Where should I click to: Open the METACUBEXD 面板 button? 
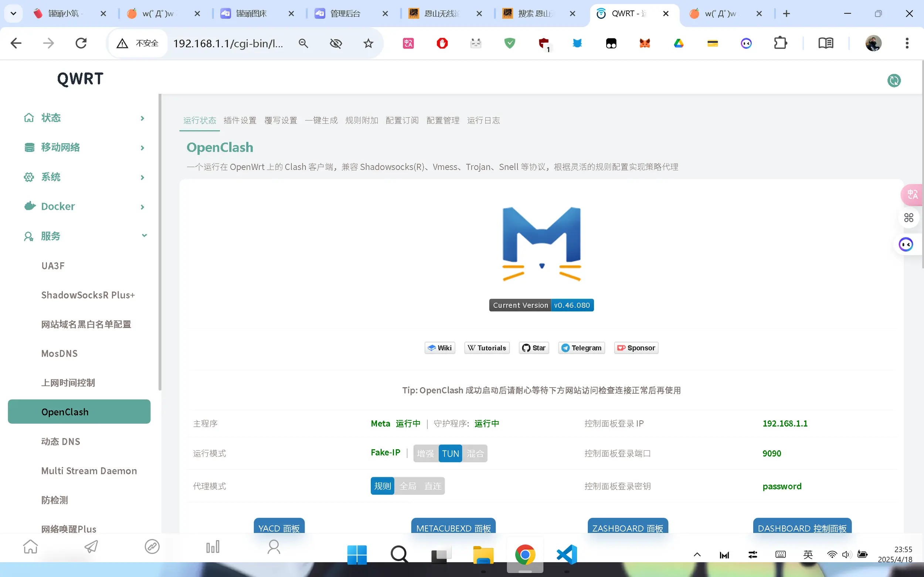(453, 527)
